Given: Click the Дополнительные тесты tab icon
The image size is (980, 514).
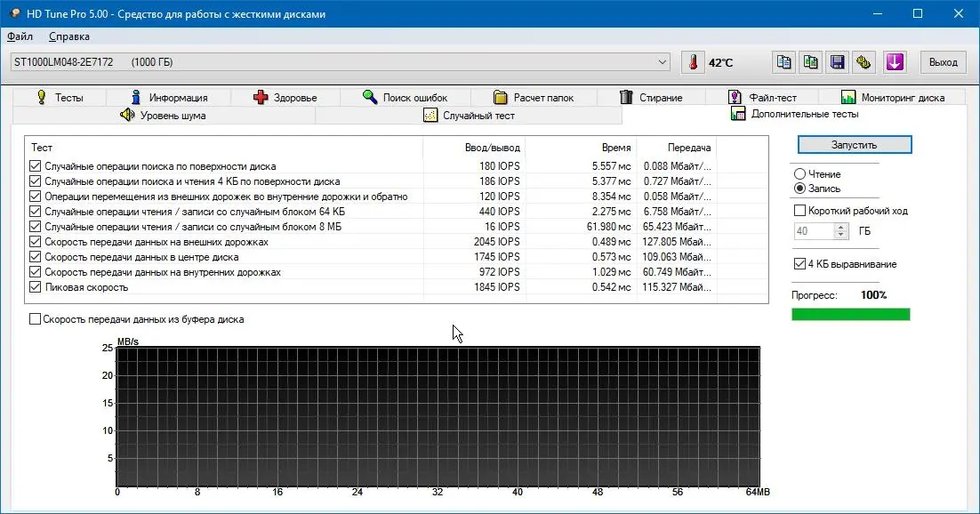Looking at the screenshot, I should [x=738, y=114].
